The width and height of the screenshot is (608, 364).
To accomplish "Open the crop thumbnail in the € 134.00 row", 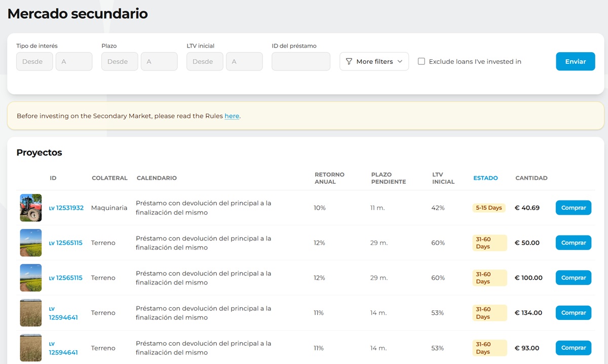I will (x=30, y=312).
